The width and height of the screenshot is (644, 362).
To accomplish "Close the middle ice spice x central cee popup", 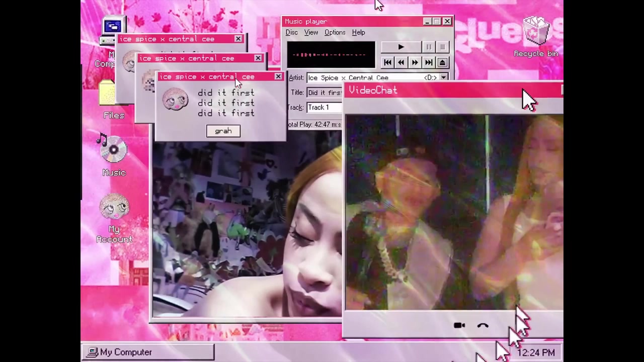I will coord(258,58).
